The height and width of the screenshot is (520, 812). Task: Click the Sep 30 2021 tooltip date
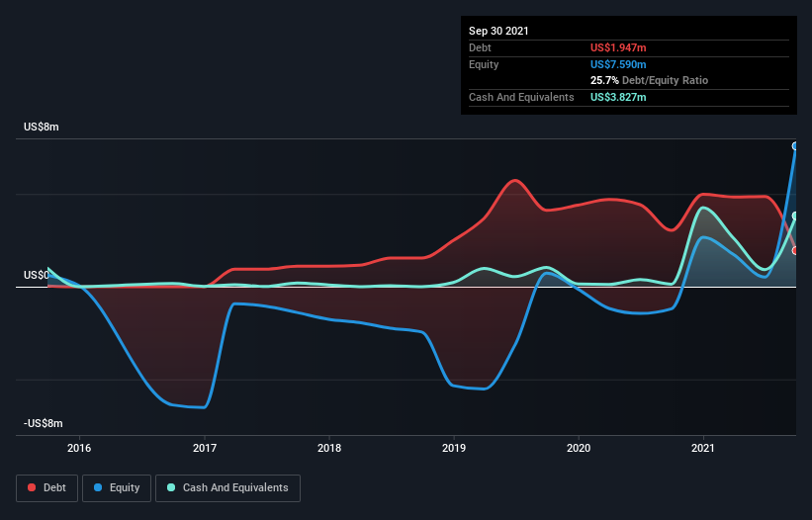[498, 31]
